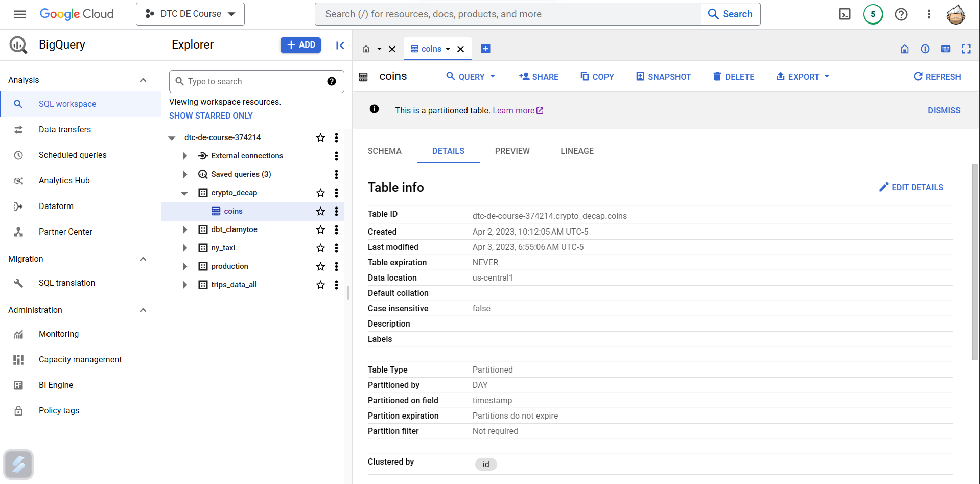980x484 pixels.
Task: Open the user account avatar
Action: pos(955,14)
